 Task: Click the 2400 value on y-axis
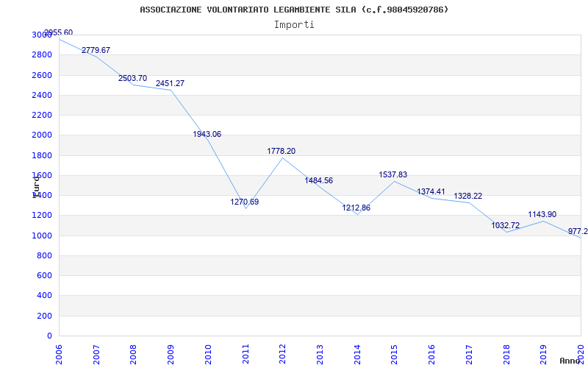[42, 95]
